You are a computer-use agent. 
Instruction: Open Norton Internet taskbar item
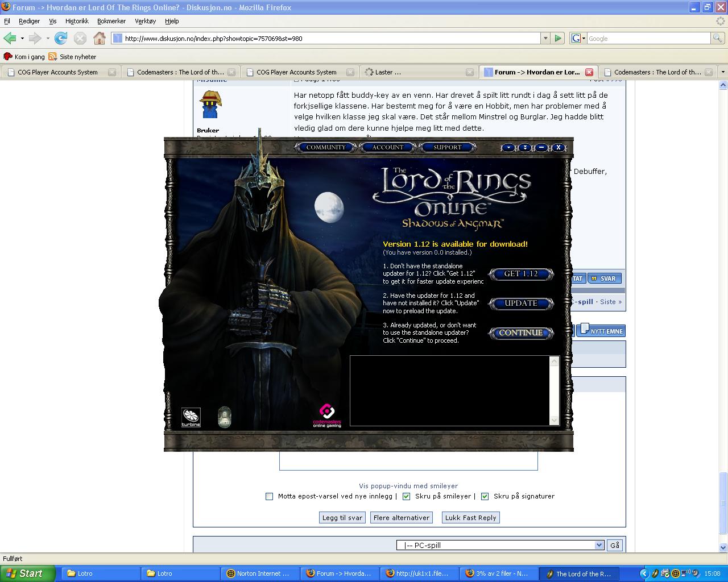pyautogui.click(x=259, y=573)
